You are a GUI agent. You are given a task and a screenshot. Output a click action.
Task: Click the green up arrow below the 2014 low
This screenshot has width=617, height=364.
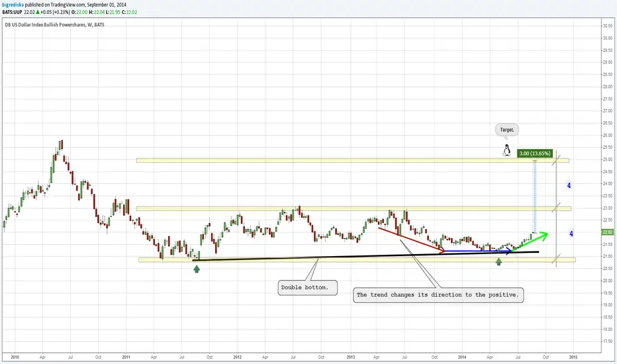(498, 261)
